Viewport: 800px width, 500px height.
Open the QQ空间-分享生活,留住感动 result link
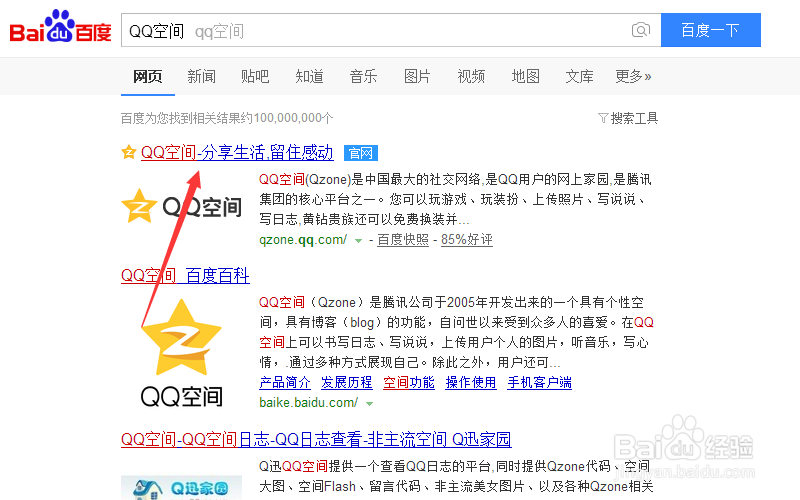(x=237, y=153)
